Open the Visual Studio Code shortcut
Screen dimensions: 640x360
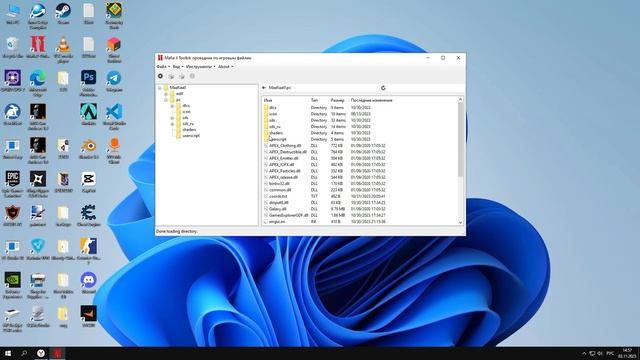(x=114, y=117)
